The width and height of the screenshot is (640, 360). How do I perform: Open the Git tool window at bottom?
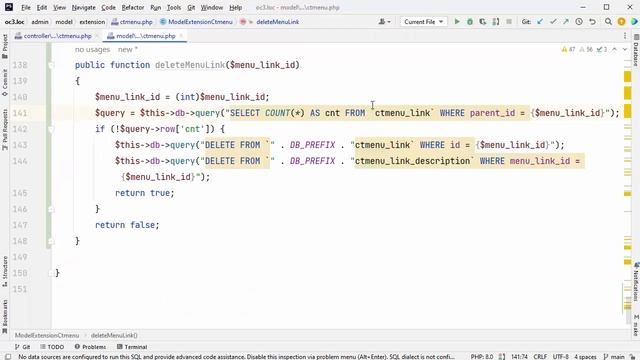click(22, 347)
